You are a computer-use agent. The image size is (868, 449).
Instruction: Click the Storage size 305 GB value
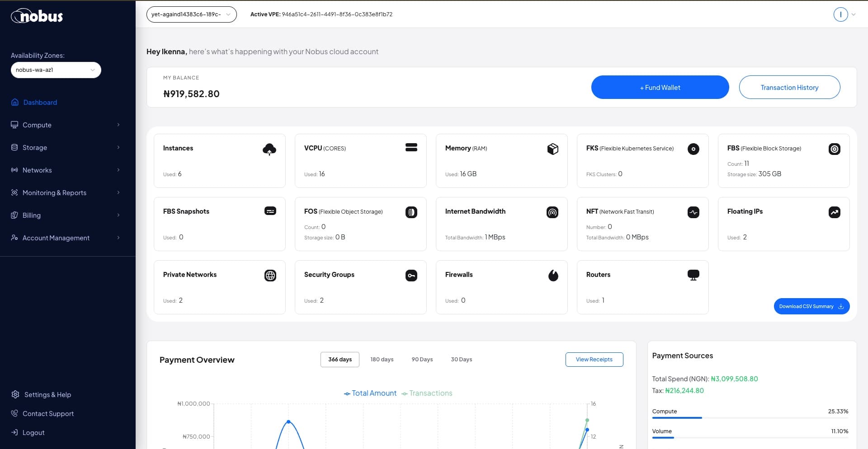tap(769, 174)
